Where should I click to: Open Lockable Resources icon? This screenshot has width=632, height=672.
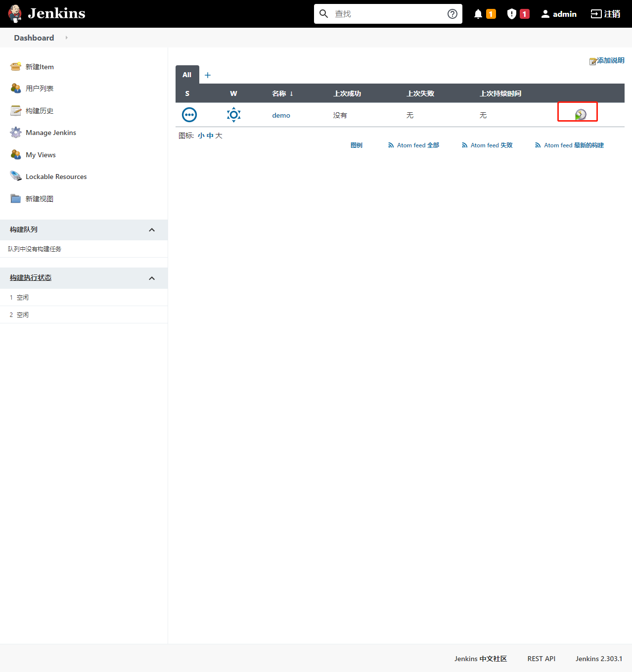[16, 176]
